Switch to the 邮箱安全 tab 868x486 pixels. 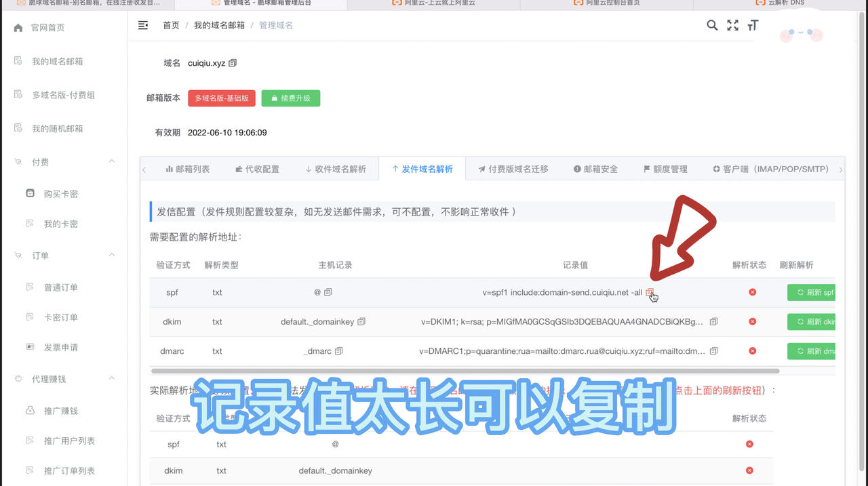click(595, 169)
